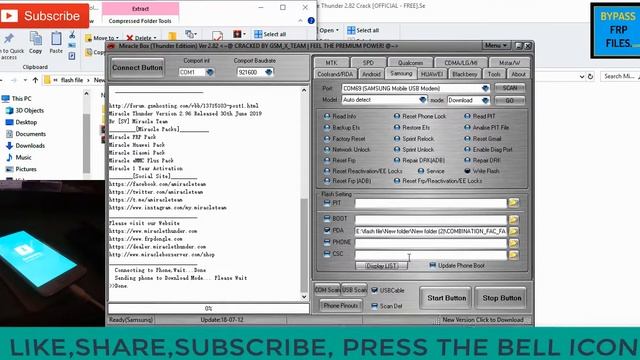This screenshot has height=360, width=640.
Task: Select the Restore Efs radio option
Action: pyautogui.click(x=412, y=127)
